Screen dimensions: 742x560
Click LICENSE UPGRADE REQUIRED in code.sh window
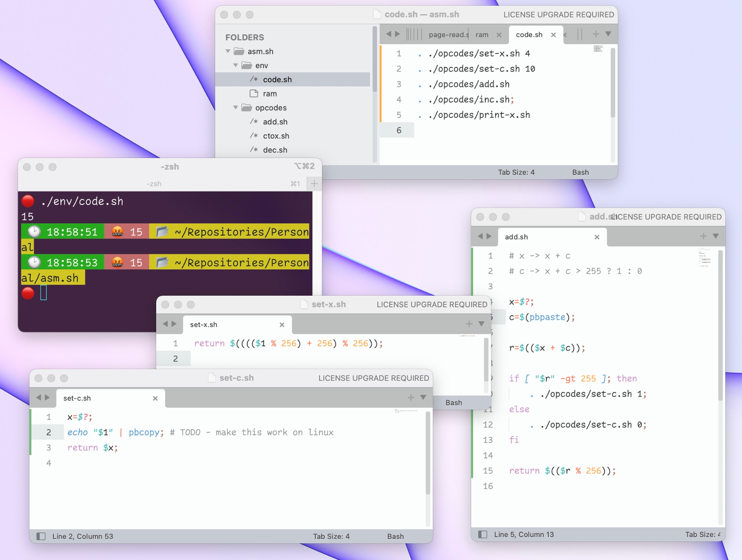pos(559,14)
